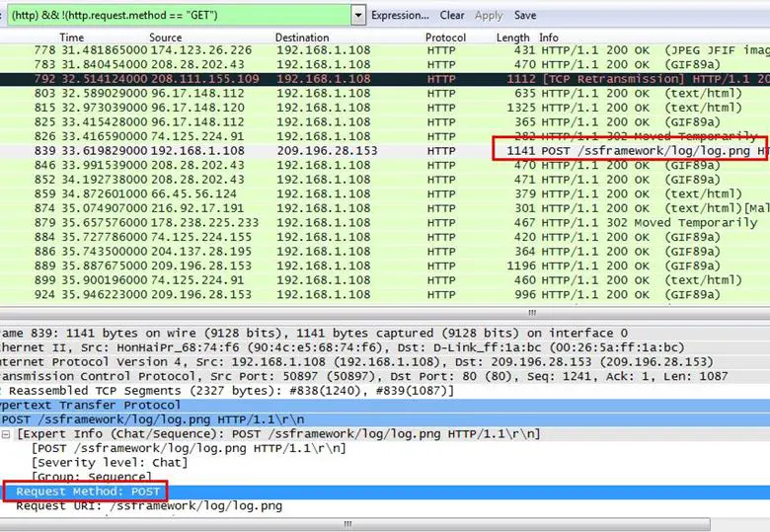Image resolution: width=770 pixels, height=532 pixels.
Task: Select packet 839 POST /ssframework/log/log.png
Action: [x=296, y=151]
